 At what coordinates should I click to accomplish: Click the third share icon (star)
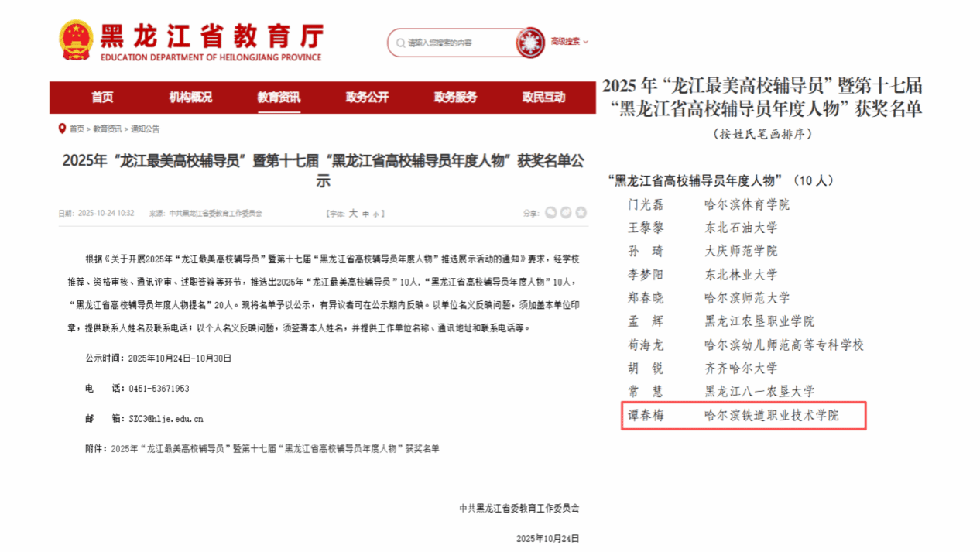click(581, 213)
